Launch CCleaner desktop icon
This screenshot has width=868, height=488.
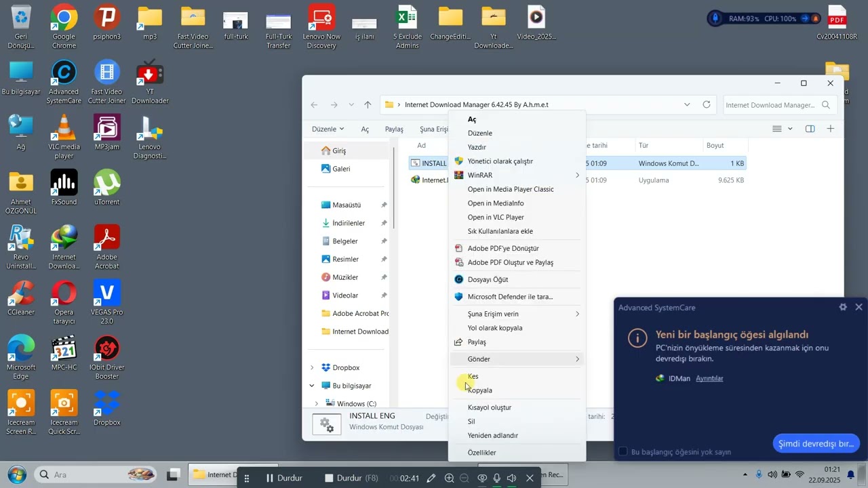21,298
